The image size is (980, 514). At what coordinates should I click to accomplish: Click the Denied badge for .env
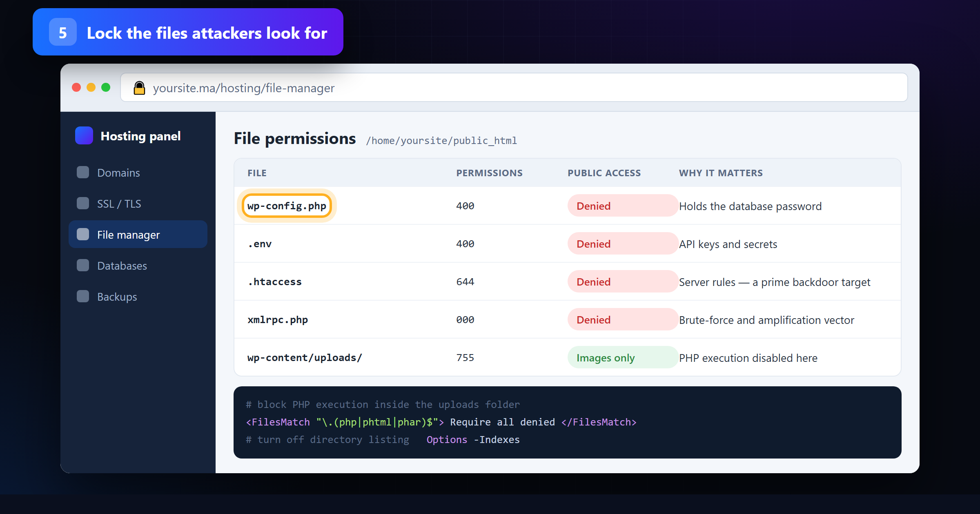click(x=623, y=244)
